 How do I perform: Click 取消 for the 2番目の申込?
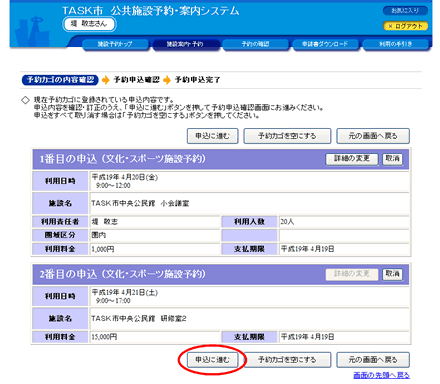[392, 274]
